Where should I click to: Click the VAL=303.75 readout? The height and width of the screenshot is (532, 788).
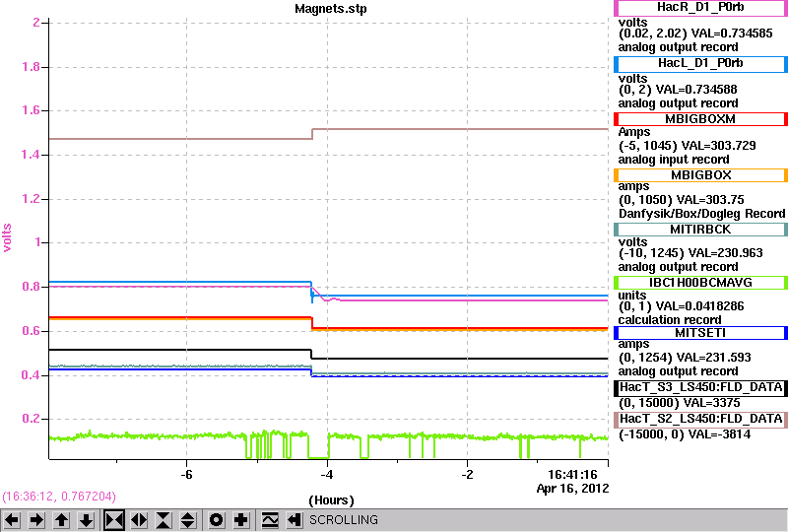coord(710,200)
